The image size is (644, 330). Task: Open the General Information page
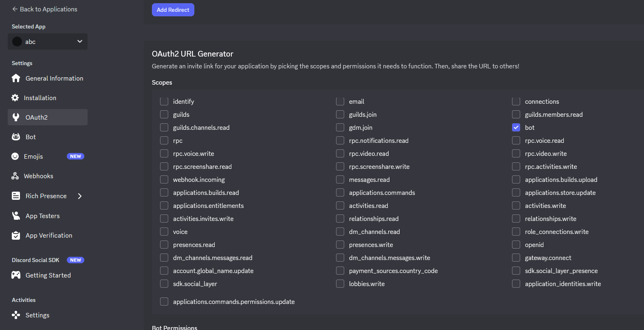pyautogui.click(x=48, y=78)
